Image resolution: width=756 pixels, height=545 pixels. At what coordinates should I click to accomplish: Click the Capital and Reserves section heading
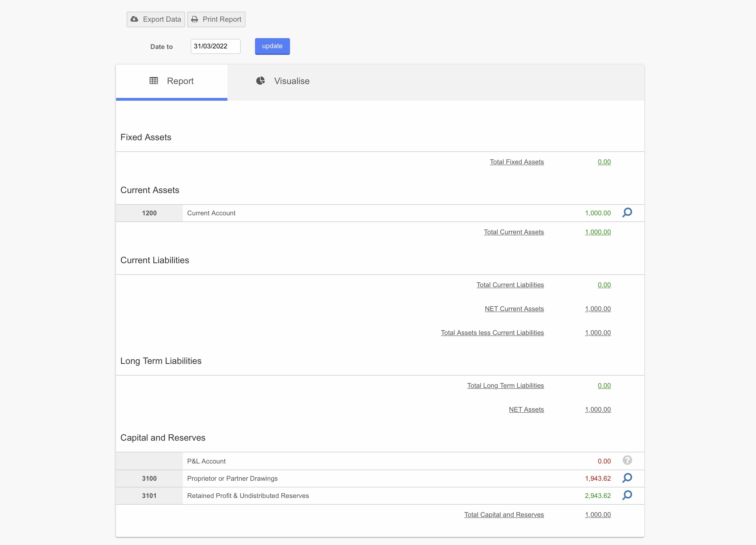coord(163,438)
